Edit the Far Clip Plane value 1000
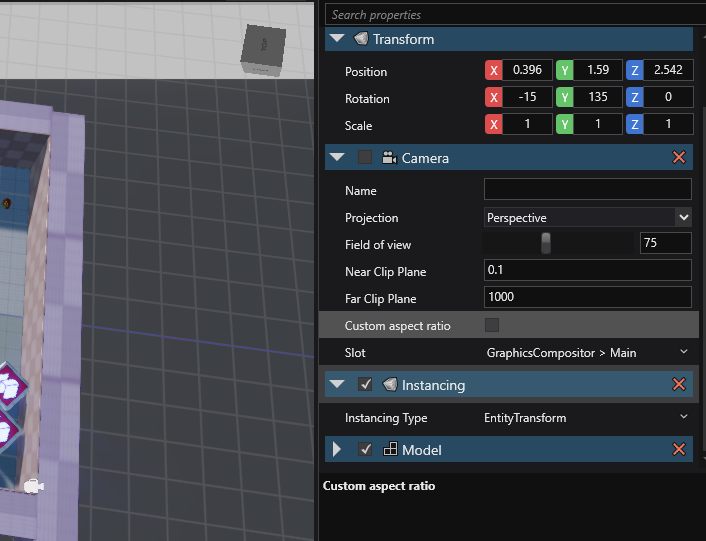The height and width of the screenshot is (541, 706). click(588, 297)
